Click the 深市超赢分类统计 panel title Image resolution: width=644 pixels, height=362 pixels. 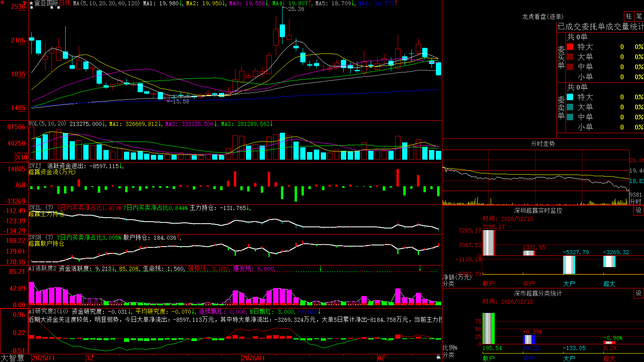(538, 293)
